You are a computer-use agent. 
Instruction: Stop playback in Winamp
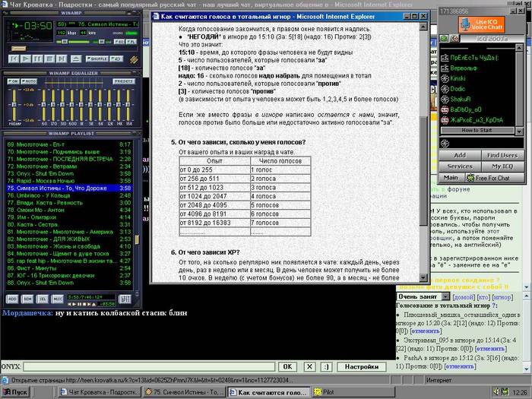pos(49,59)
